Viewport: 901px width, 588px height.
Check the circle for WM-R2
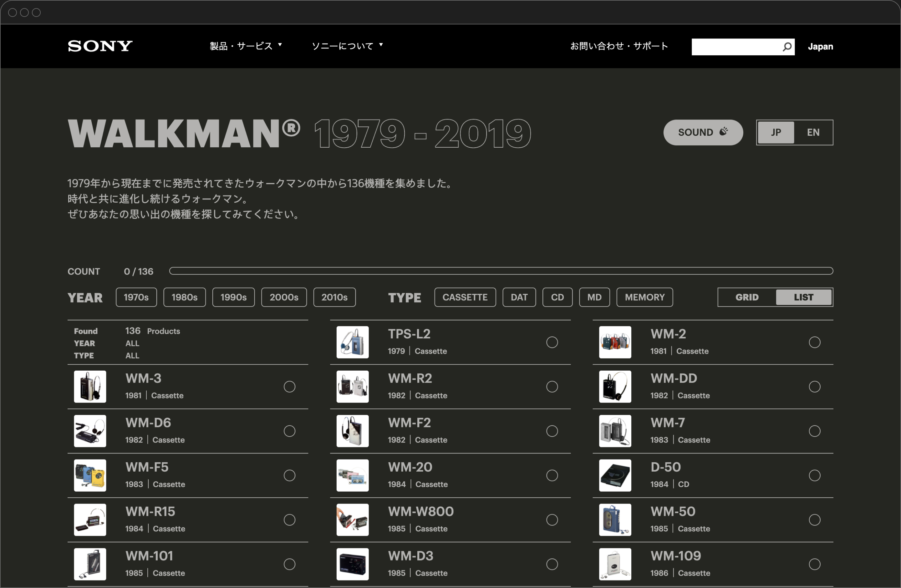tap(552, 387)
